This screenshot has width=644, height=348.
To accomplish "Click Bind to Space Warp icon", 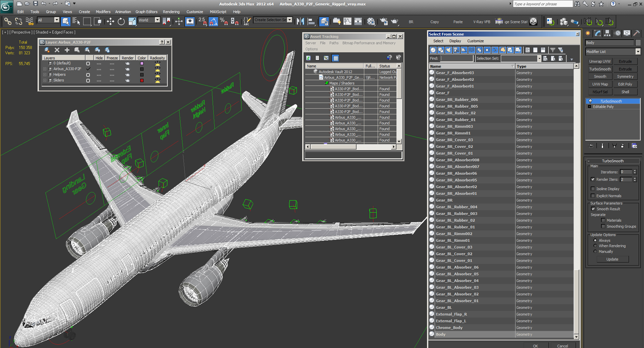I will [30, 21].
